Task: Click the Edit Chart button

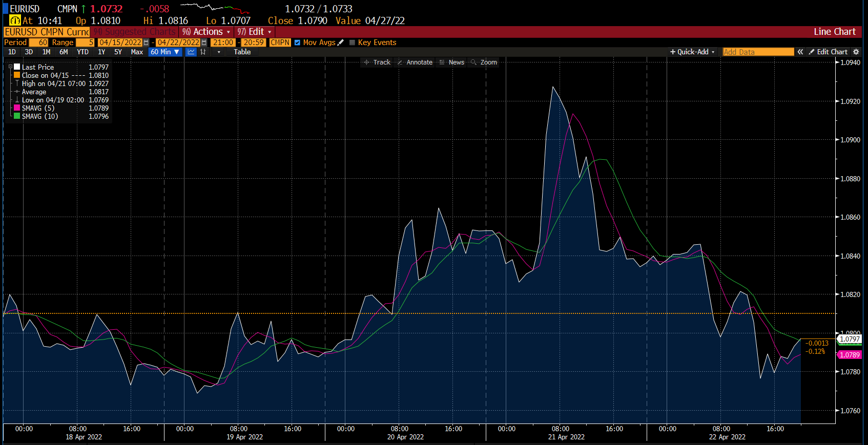Action: (x=828, y=52)
